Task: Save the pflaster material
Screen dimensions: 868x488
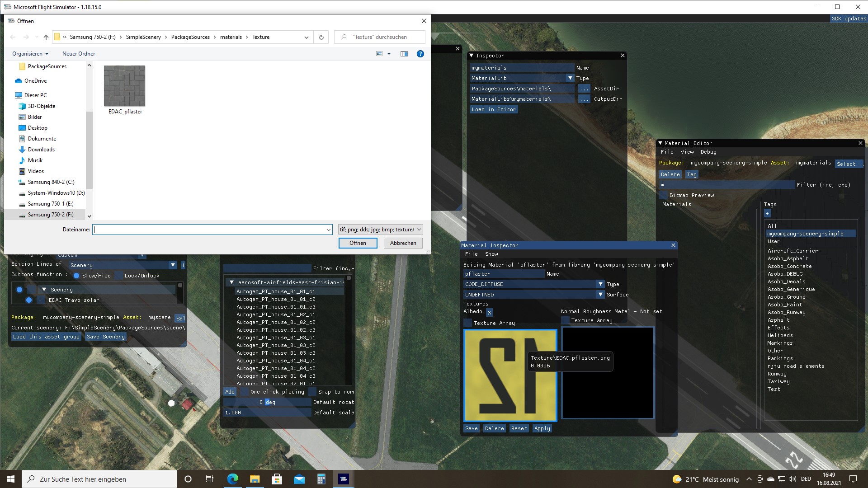Action: tap(471, 428)
